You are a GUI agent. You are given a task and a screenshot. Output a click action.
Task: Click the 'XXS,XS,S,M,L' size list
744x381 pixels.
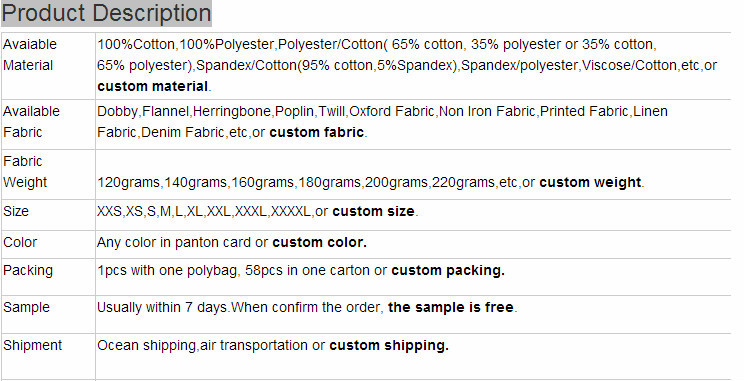click(x=140, y=211)
